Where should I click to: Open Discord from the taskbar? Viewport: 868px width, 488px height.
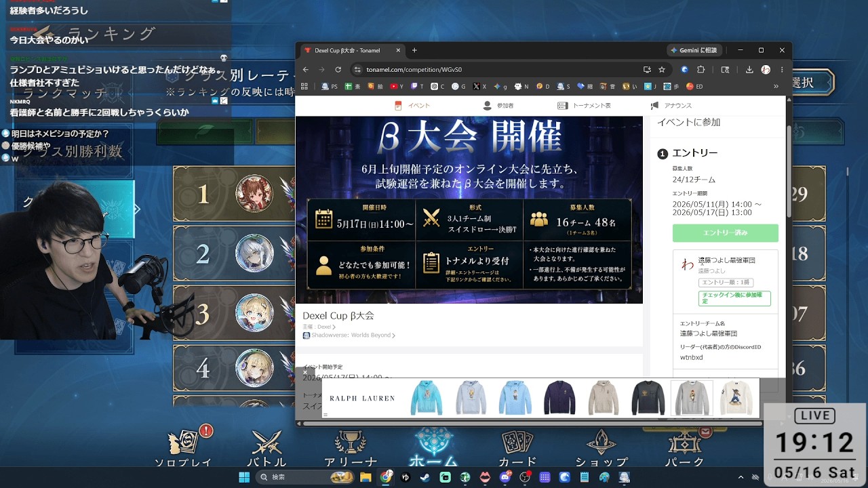(x=505, y=477)
